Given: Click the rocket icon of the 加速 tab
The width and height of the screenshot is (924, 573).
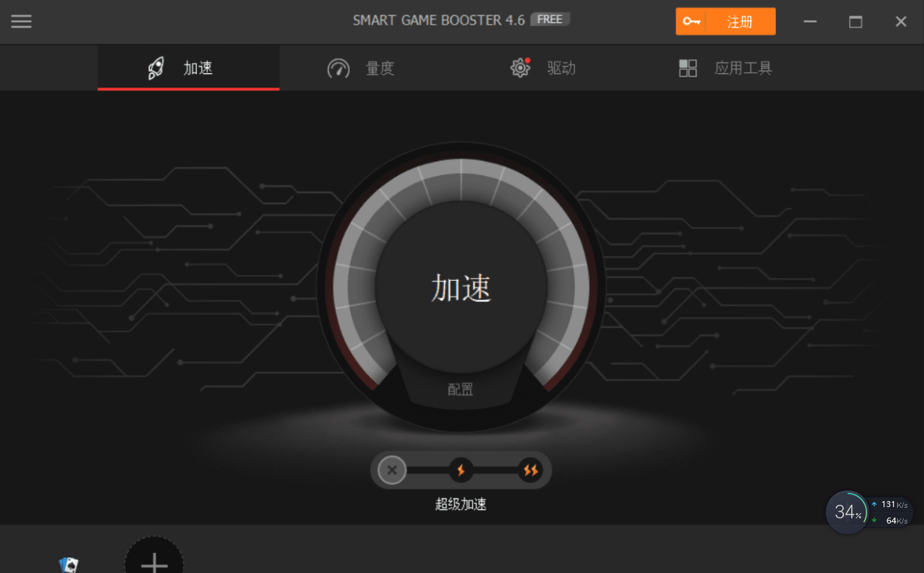Looking at the screenshot, I should 156,68.
